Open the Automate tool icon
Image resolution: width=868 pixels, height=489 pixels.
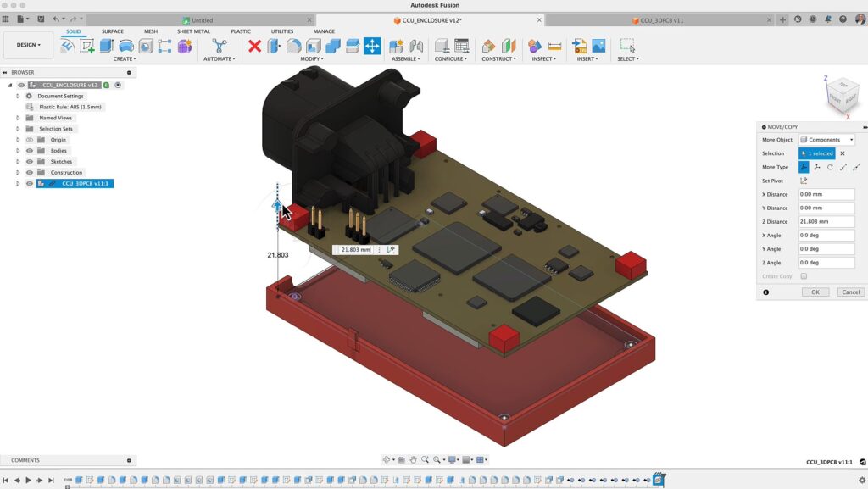(219, 45)
